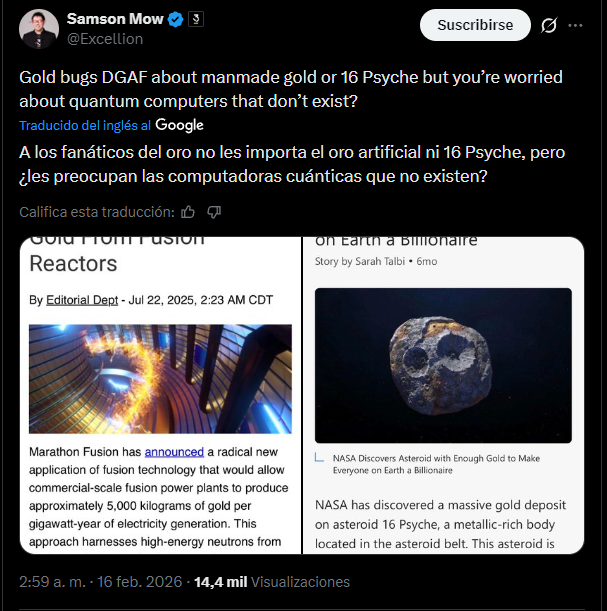Click Samson Mow's profile avatar
Viewport: 607px width, 611px height.
(38, 28)
